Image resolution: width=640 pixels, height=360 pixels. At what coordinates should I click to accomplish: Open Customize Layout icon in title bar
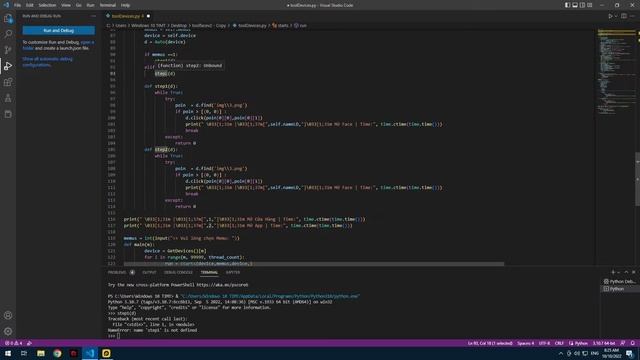(589, 5)
